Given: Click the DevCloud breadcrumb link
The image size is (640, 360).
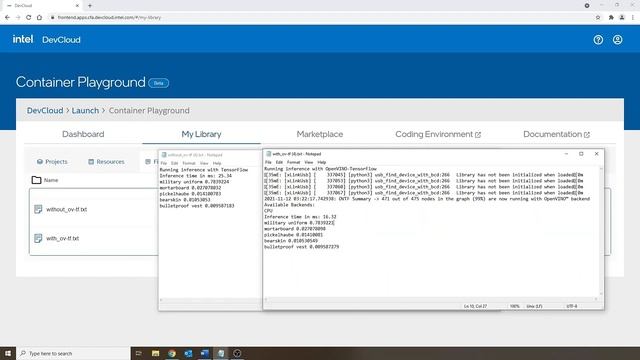Looking at the screenshot, I should pos(45,110).
